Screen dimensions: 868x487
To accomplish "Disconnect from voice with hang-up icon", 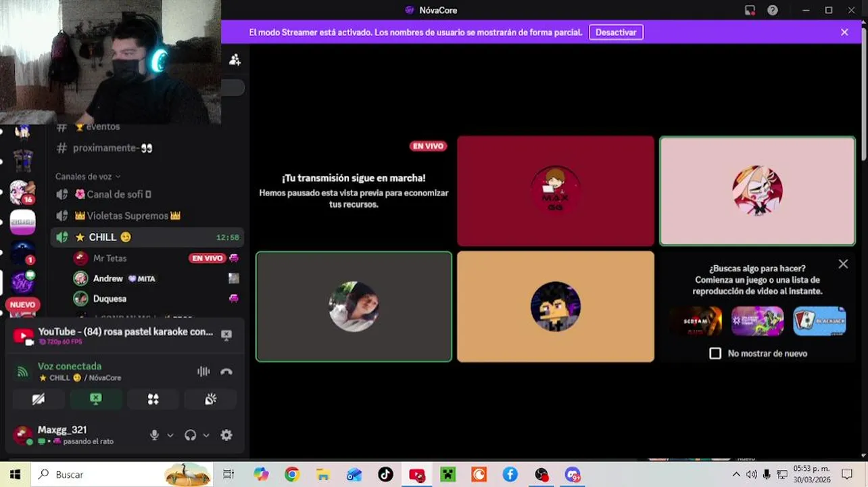I will (x=226, y=371).
